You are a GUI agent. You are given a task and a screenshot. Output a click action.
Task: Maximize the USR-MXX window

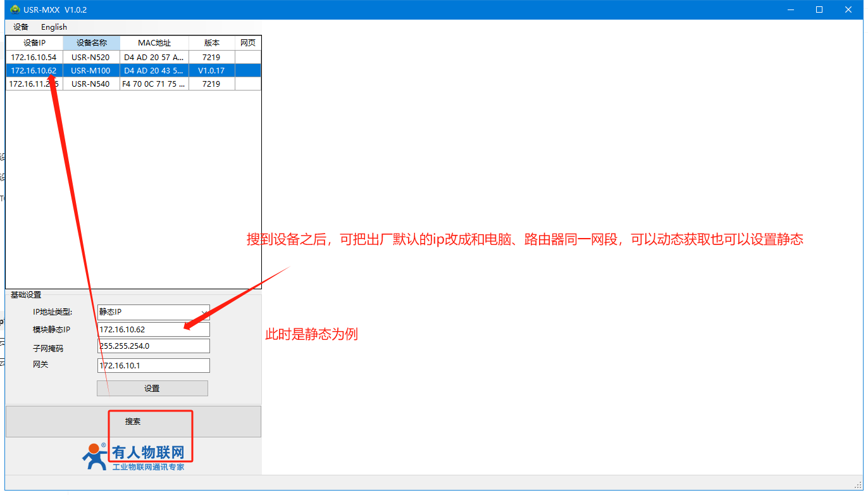[x=819, y=9]
